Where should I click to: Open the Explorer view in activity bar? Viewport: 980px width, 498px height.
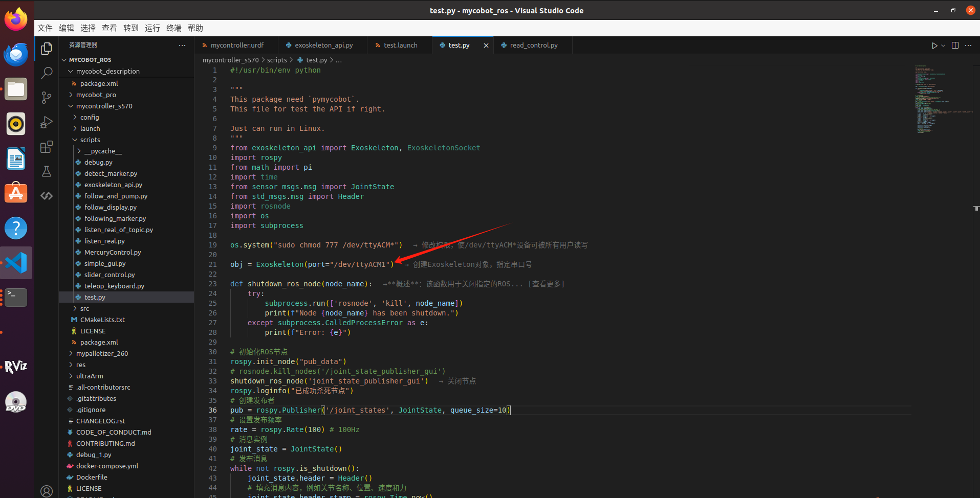click(47, 49)
